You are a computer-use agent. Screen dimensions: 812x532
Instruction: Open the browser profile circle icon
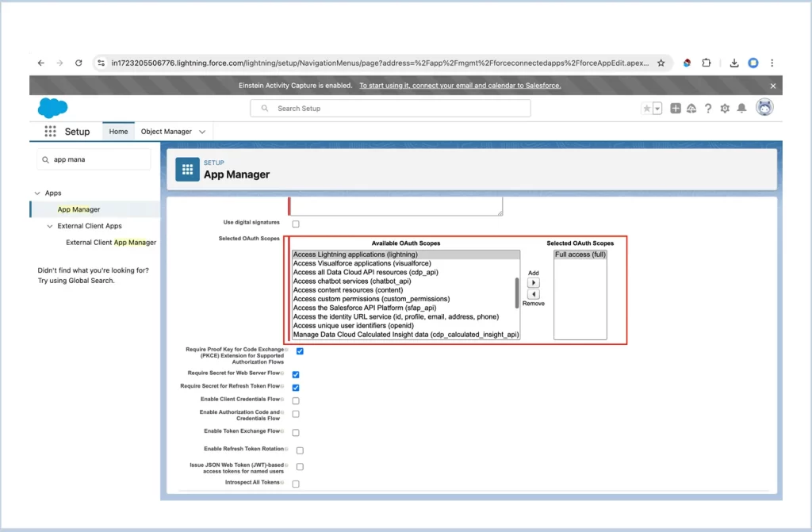coord(753,63)
